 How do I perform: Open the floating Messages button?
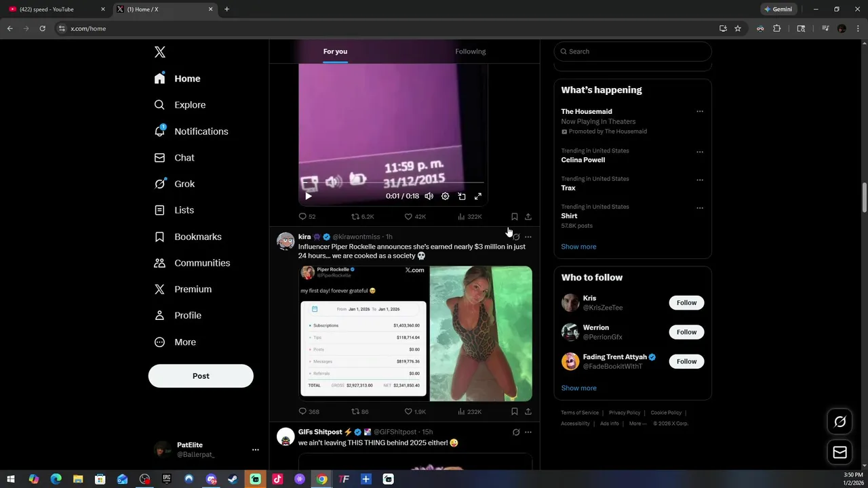pyautogui.click(x=840, y=452)
